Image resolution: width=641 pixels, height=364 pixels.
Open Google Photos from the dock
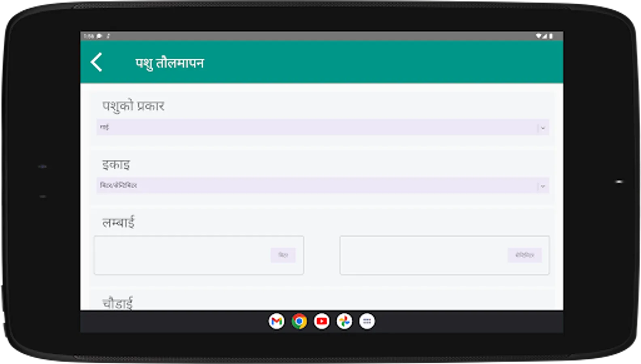344,322
